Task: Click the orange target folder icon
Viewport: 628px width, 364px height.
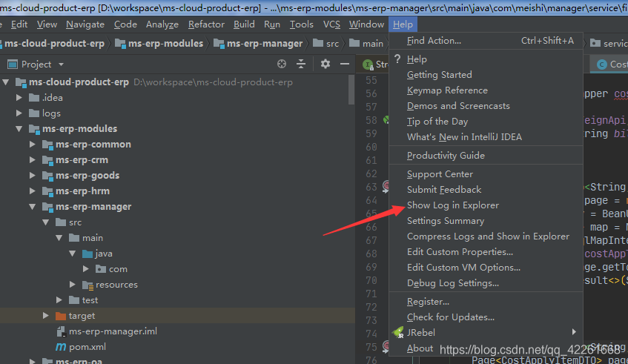Action: 61,316
